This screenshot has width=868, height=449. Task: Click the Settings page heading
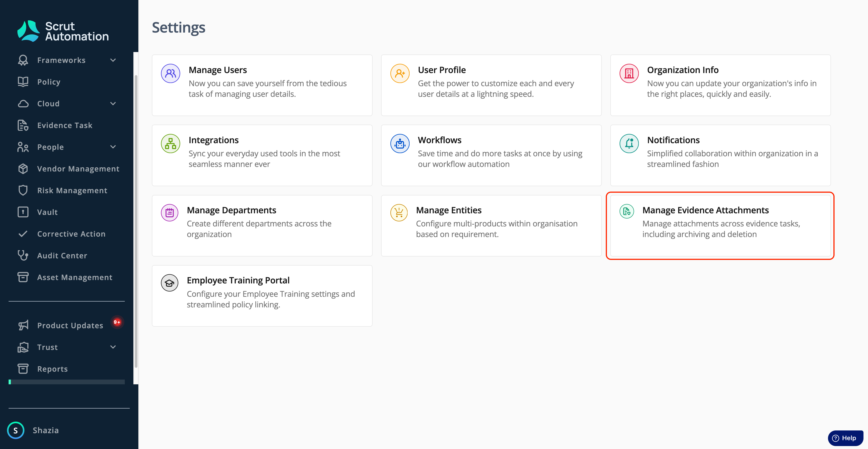tap(178, 28)
